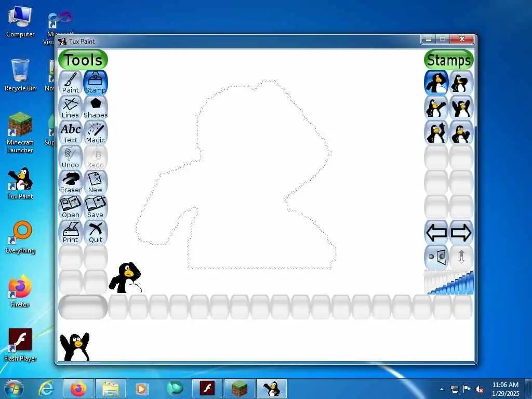Open the clock showing 11:06 AM
The image size is (532, 399).
click(x=506, y=389)
